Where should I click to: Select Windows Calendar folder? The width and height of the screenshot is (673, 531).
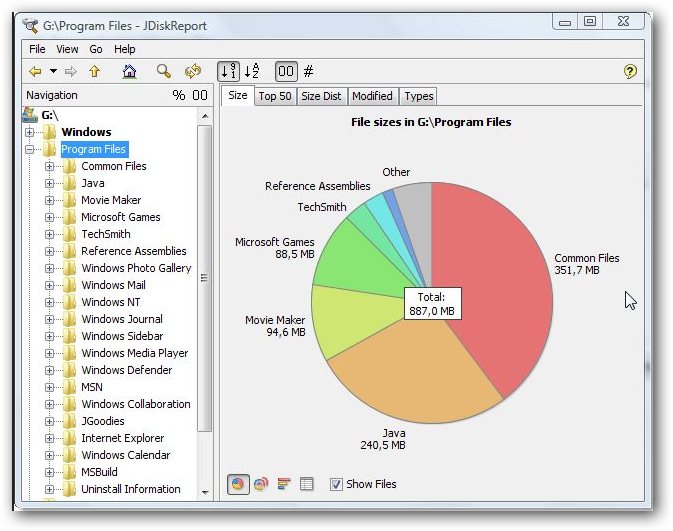126,455
